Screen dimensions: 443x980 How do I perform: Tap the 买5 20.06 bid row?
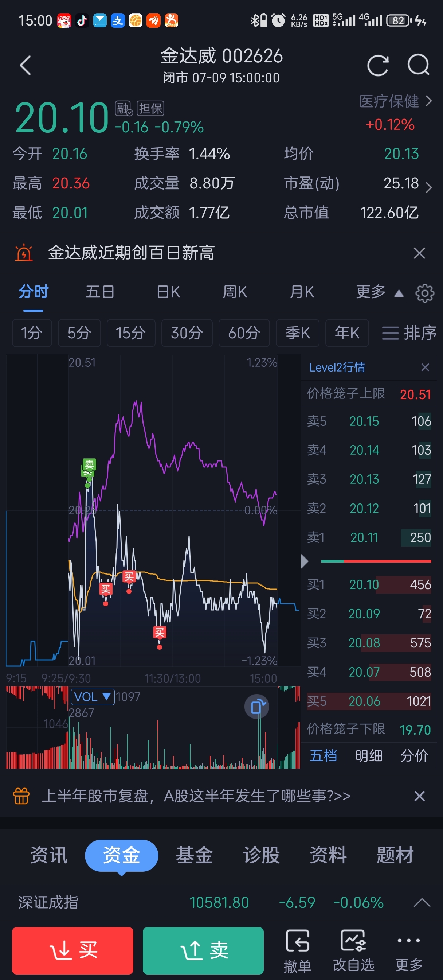pyautogui.click(x=369, y=701)
